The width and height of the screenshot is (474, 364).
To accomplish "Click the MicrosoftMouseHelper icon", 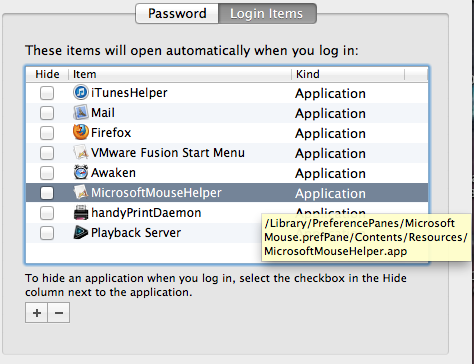I will coord(81,192).
